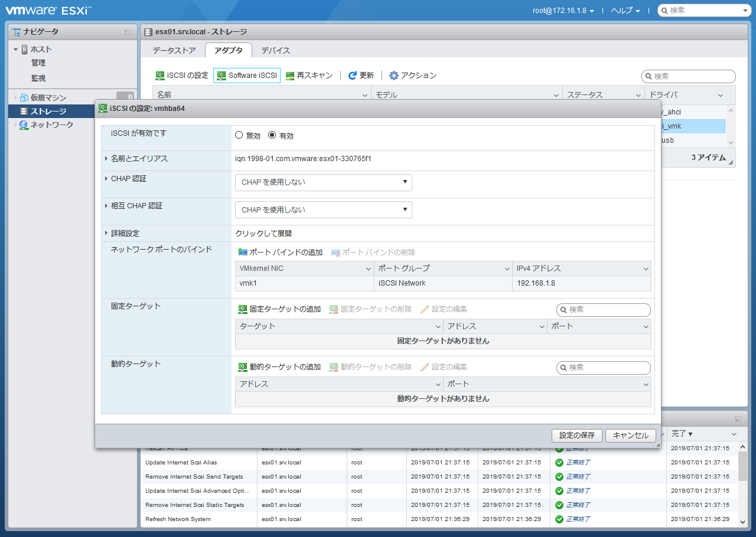The image size is (756, 537).
Task: Select ストレージ in navigator
Action: [48, 111]
